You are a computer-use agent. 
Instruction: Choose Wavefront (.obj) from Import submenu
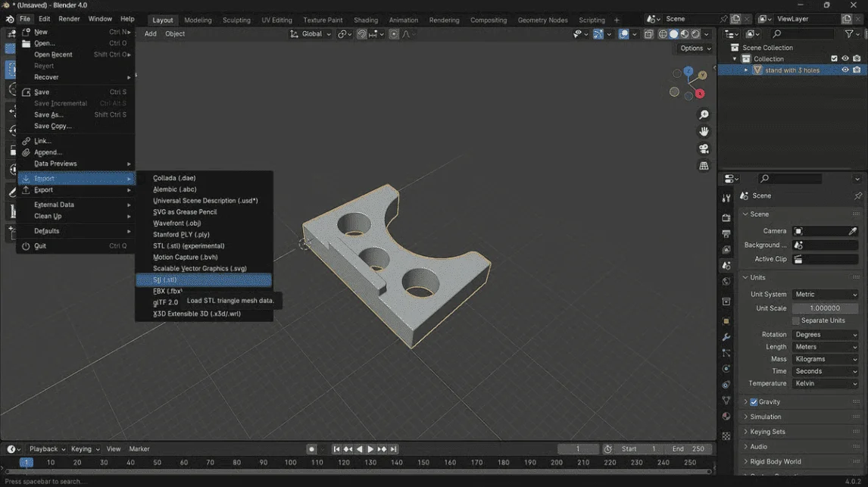point(176,223)
